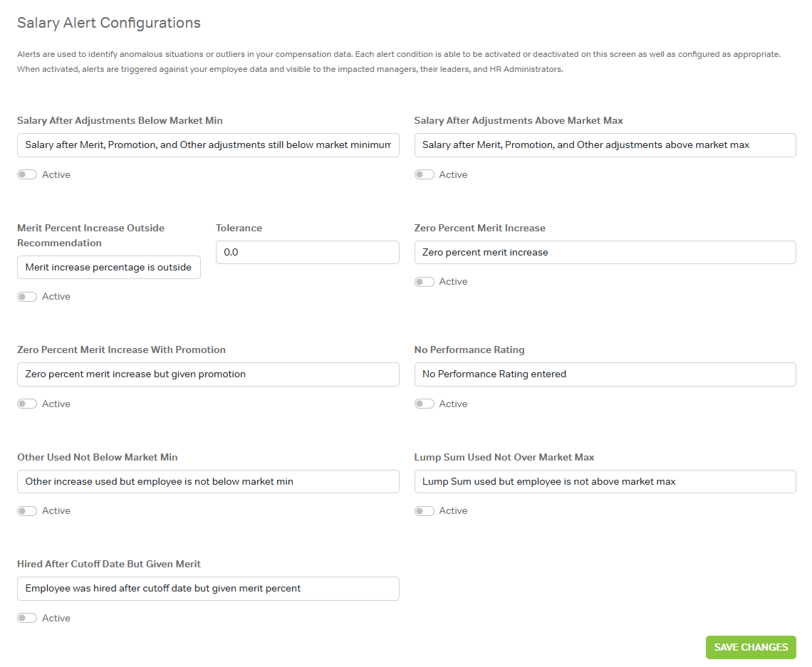812x667 pixels.
Task: Enable the No Performance Rating alert toggle
Action: [x=425, y=404]
